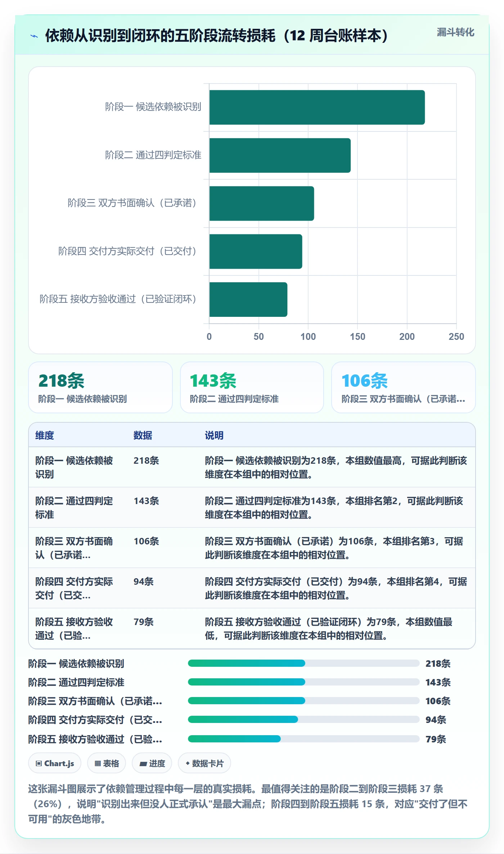Click the 143条 cell in the table
The image size is (504, 854).
pos(146,501)
